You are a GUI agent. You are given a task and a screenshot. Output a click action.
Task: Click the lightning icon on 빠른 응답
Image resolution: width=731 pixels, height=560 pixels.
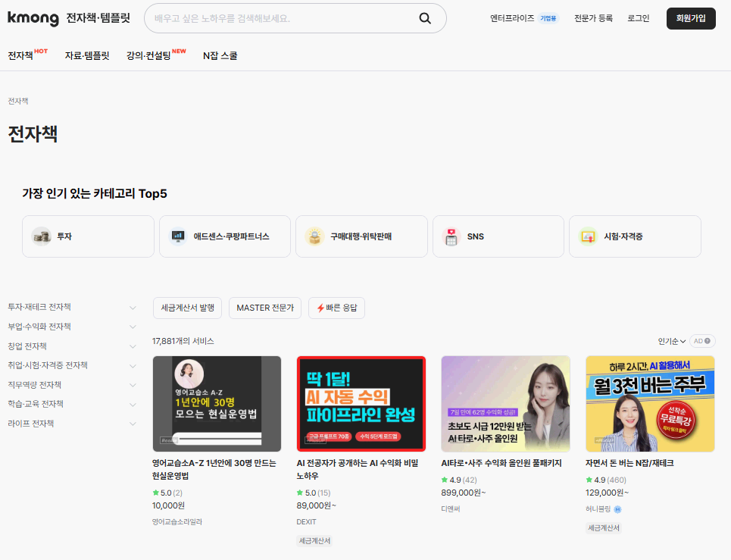coord(320,308)
